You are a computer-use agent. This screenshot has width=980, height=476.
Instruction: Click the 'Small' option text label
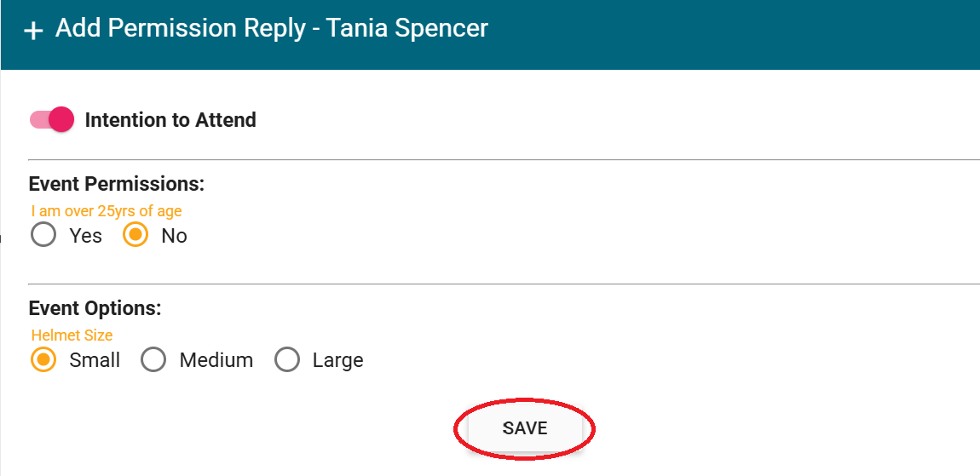(95, 360)
